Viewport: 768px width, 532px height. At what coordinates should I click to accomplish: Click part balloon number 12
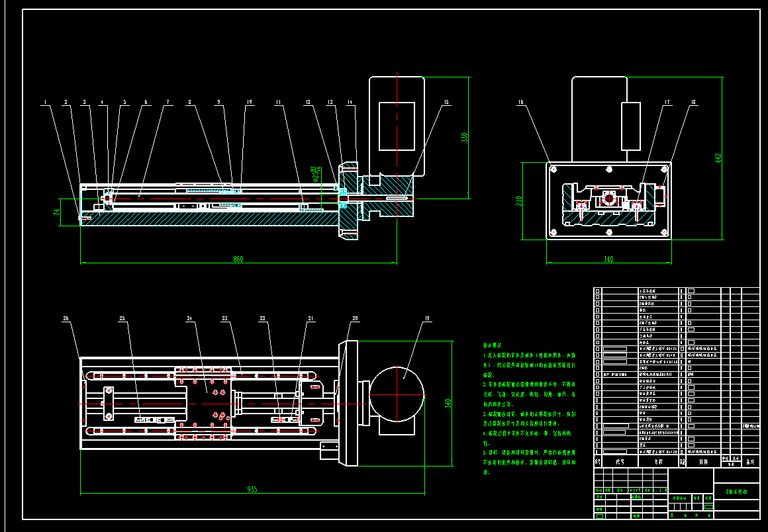pyautogui.click(x=308, y=103)
